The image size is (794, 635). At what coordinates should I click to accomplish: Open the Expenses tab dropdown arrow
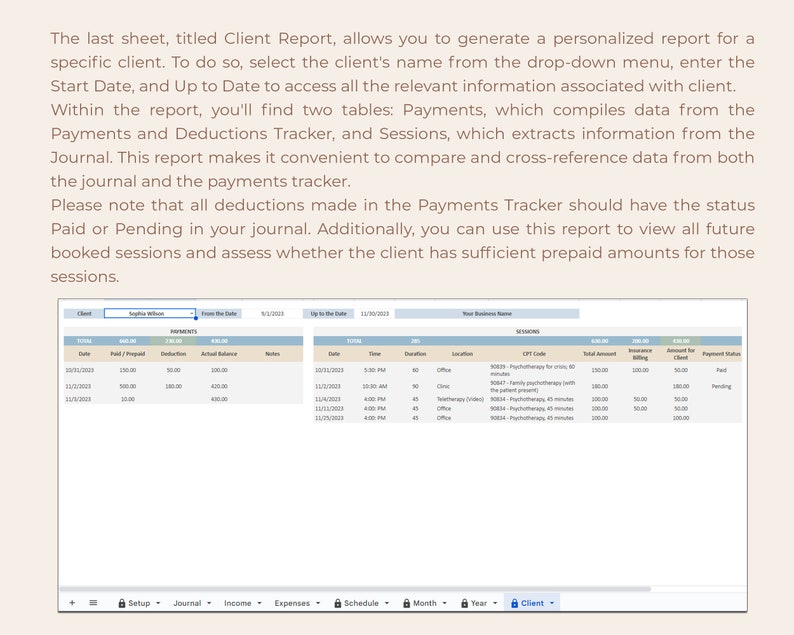[x=318, y=603]
